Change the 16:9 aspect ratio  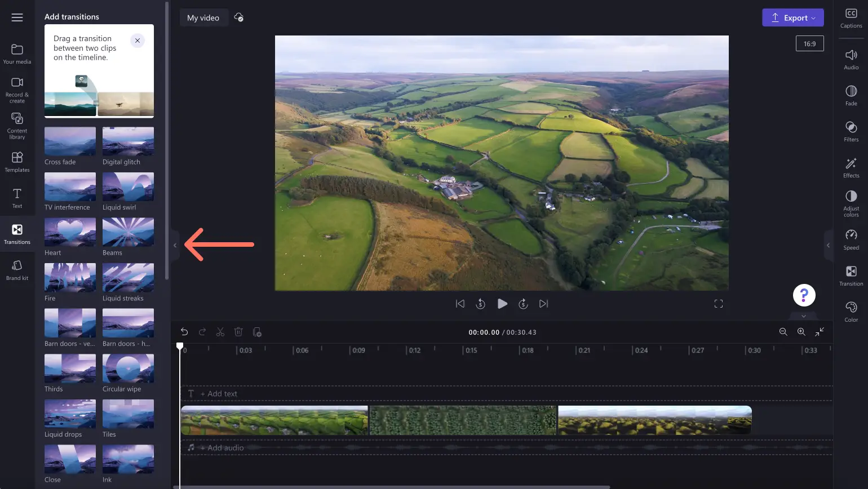(809, 43)
